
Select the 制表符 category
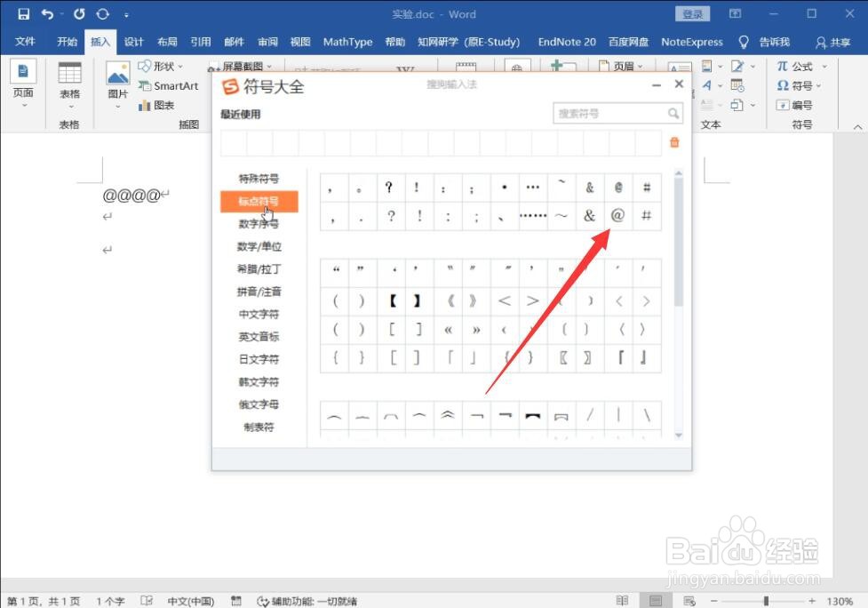click(x=259, y=427)
